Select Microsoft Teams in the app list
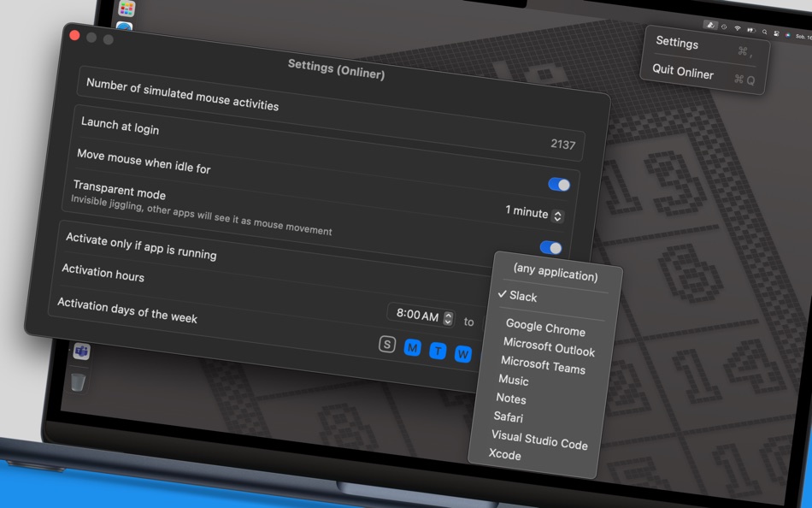Screen dimensions: 812x508 click(543, 365)
